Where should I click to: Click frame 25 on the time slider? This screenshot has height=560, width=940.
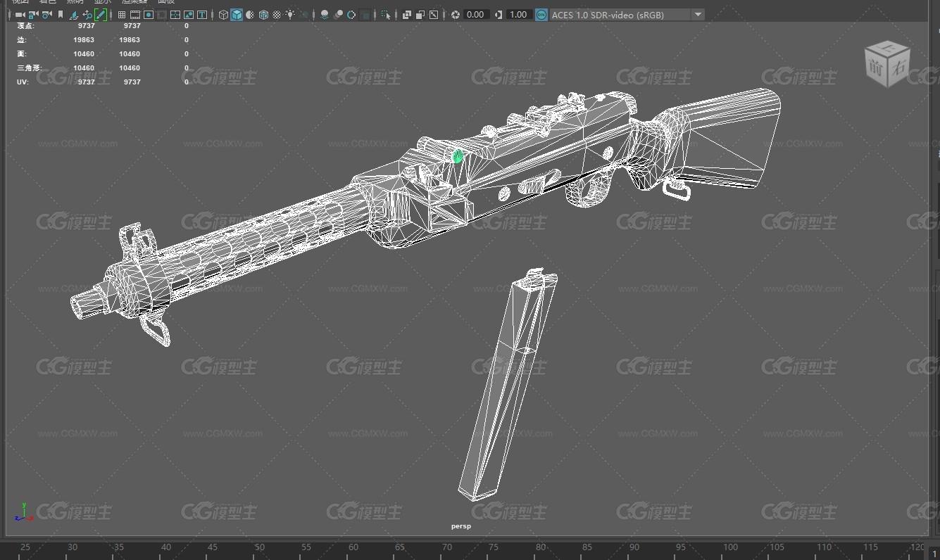tap(25, 547)
